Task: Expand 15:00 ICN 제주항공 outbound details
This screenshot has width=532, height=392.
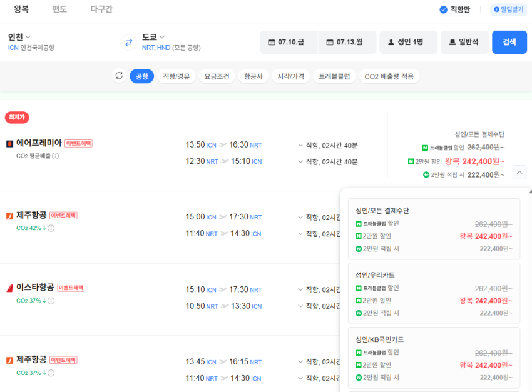Action: point(300,217)
